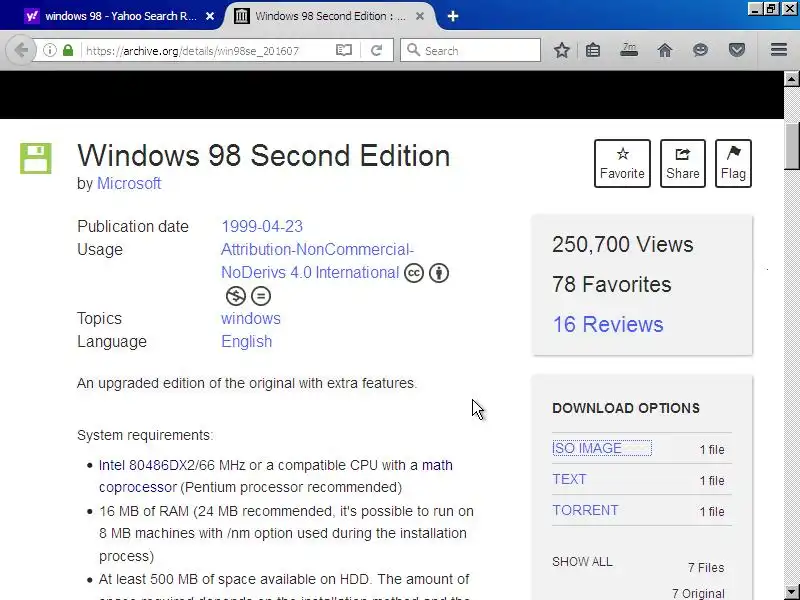Open the 16 Reviews link
The width and height of the screenshot is (800, 600).
[608, 324]
